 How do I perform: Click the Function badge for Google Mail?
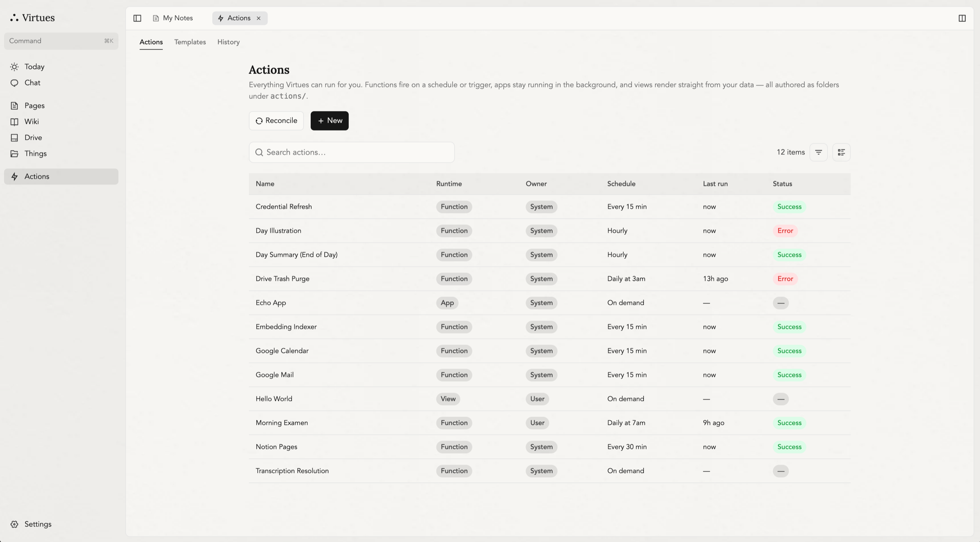click(454, 375)
